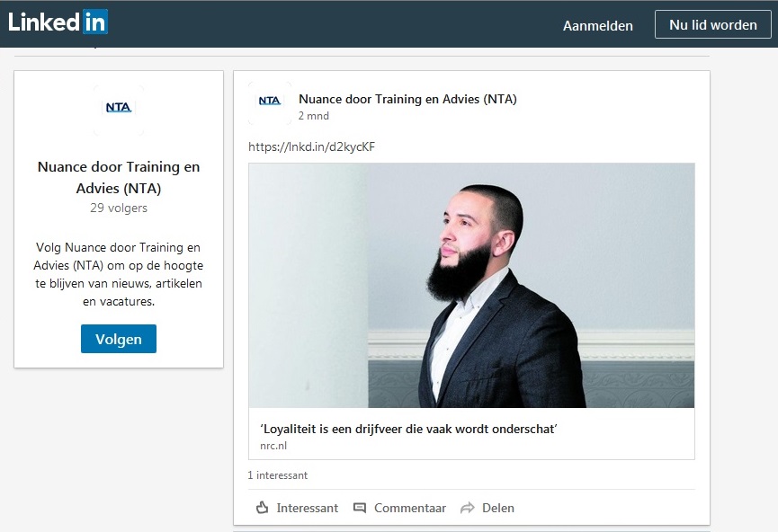View the 1 interessant reactions count
Image resolution: width=778 pixels, height=532 pixels.
pos(278,475)
